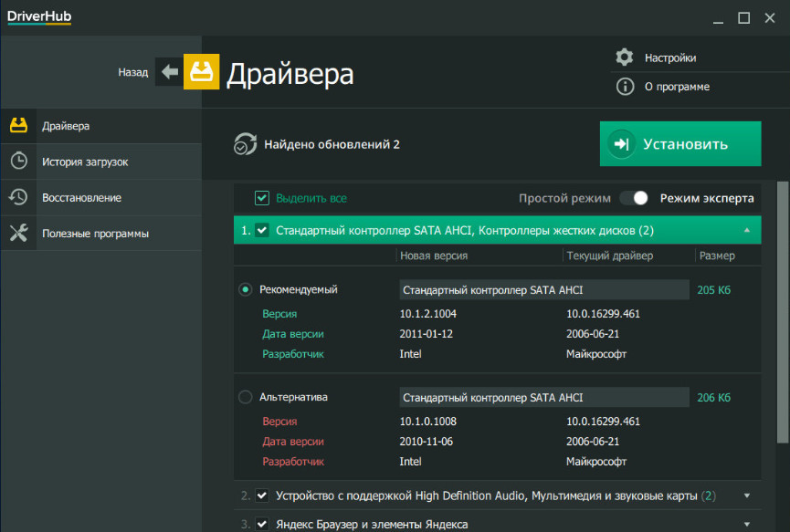Click the Полезные программы tools icon
The image size is (790, 532).
click(x=18, y=234)
